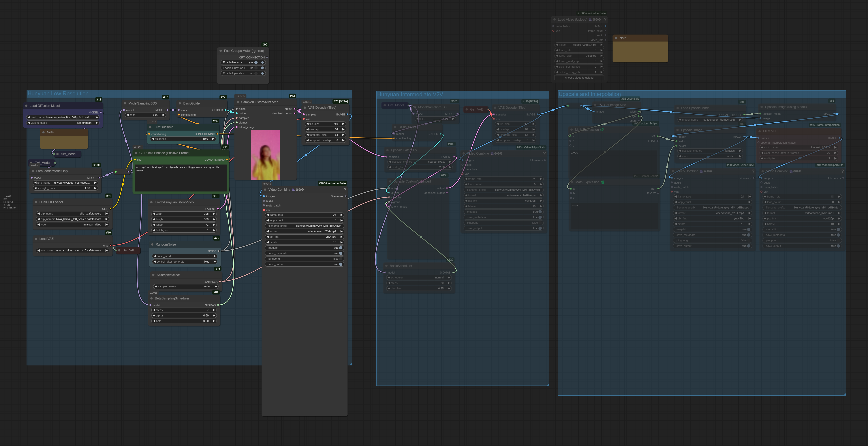This screenshot has width=868, height=446.
Task: Click choose video to upload button
Action: (579, 78)
